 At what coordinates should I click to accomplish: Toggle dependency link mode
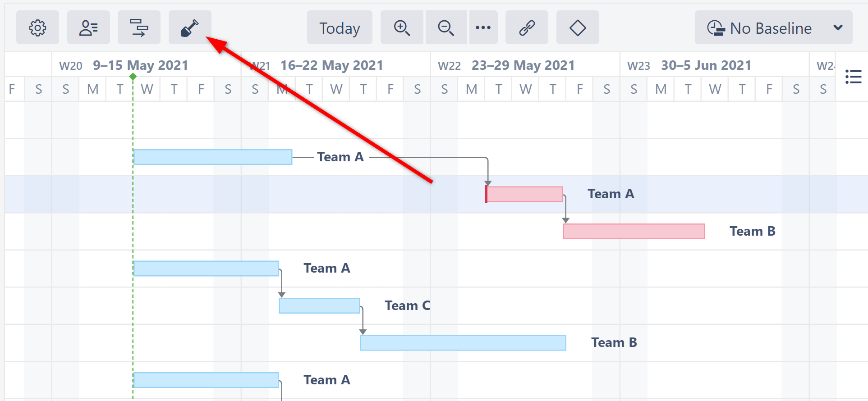tap(527, 28)
